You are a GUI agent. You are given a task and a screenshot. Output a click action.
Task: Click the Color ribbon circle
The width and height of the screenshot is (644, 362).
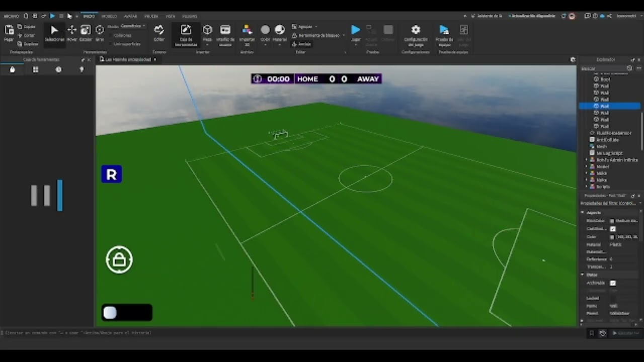[x=265, y=30]
